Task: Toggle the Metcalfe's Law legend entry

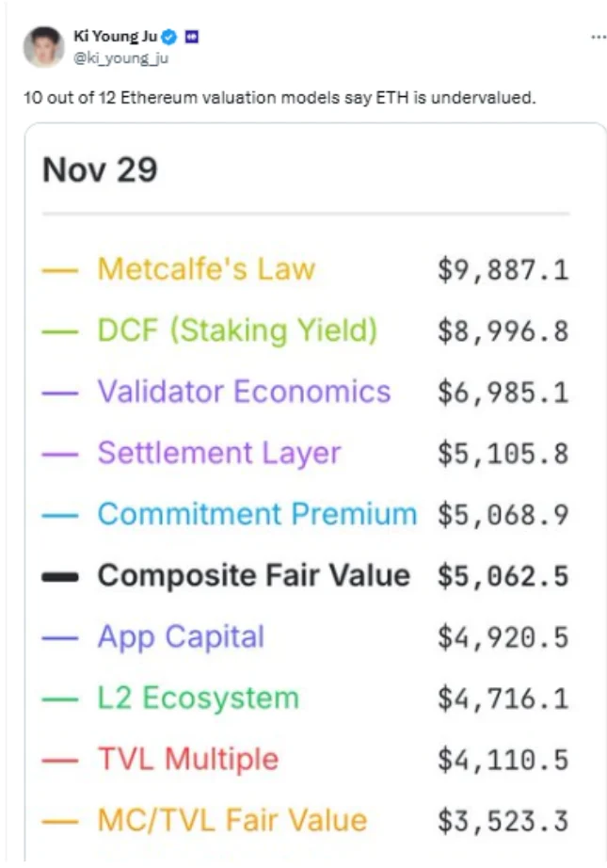Action: [x=206, y=269]
